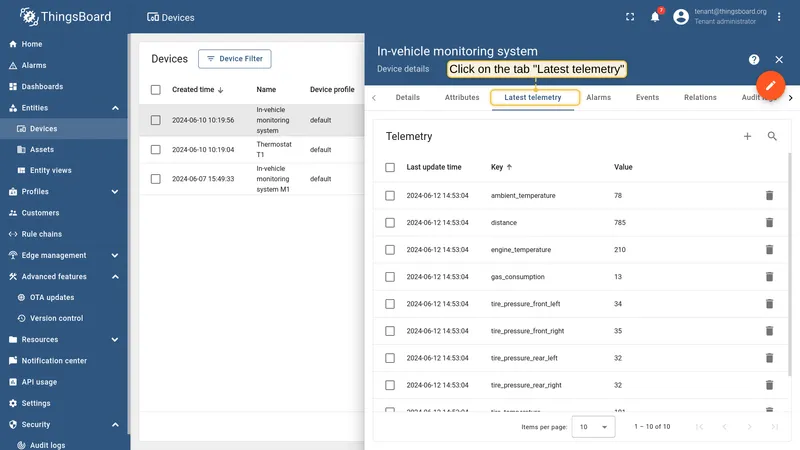Collapse the Security sidebar group

(115, 424)
